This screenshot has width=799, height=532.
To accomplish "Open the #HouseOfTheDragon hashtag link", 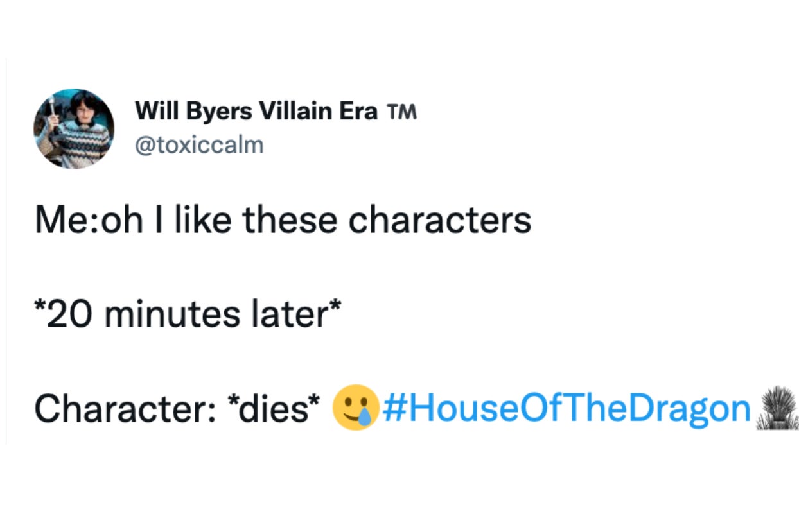I will point(566,407).
